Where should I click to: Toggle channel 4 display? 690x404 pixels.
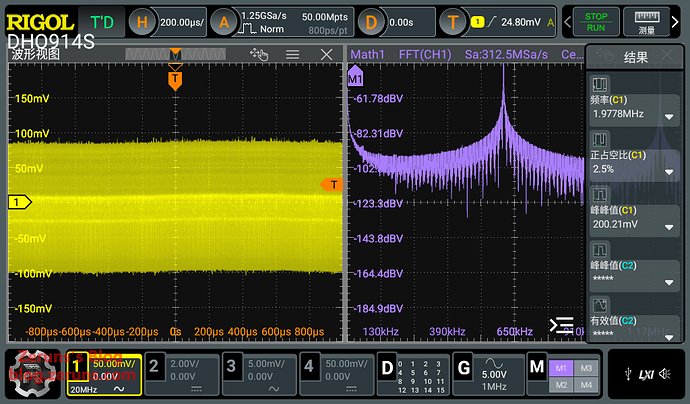[307, 367]
